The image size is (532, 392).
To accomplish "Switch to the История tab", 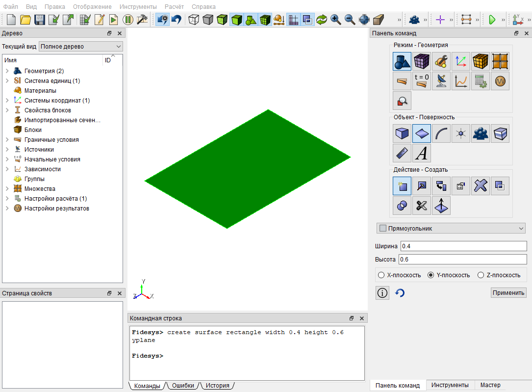I will pyautogui.click(x=218, y=386).
